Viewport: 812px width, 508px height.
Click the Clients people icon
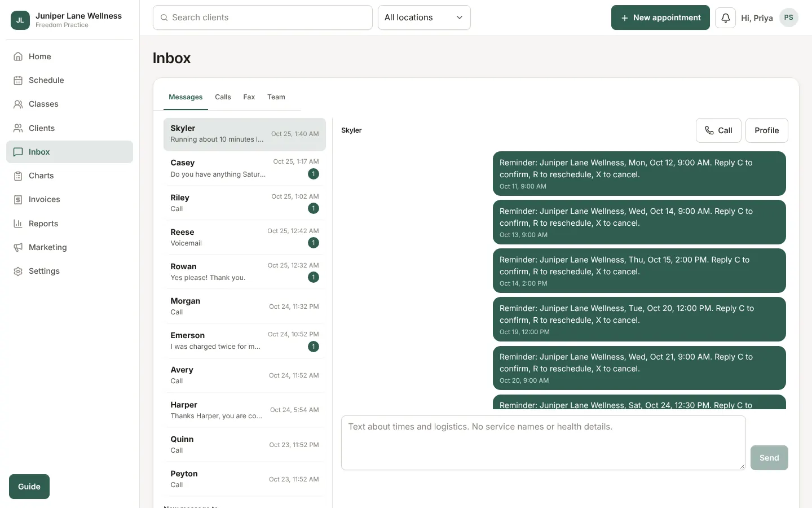click(x=18, y=128)
